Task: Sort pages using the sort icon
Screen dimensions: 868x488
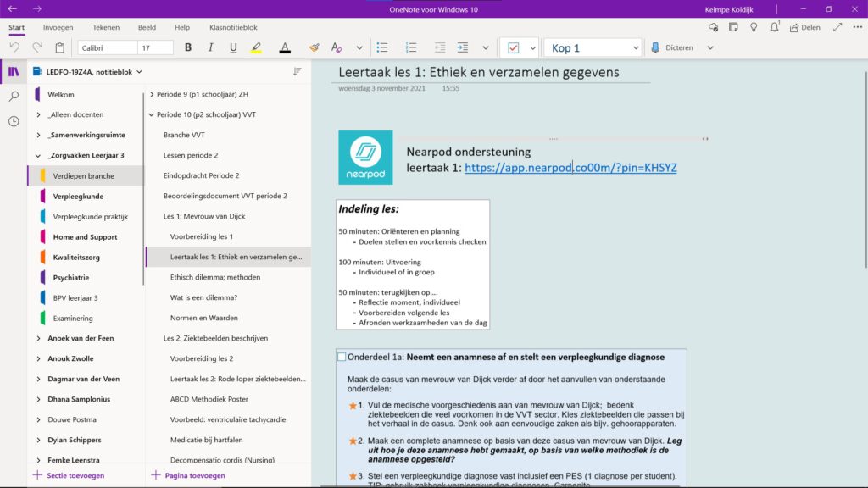Action: 297,72
